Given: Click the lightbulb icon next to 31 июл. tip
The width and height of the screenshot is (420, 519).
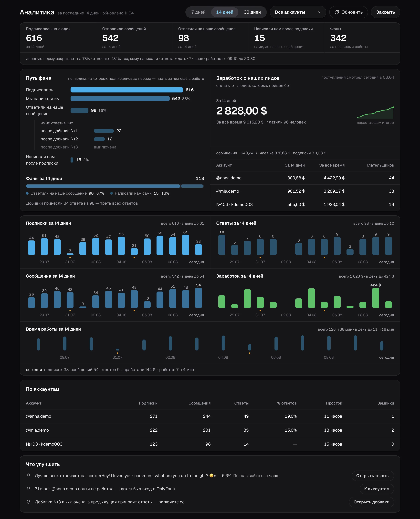Looking at the screenshot, I should [28, 489].
